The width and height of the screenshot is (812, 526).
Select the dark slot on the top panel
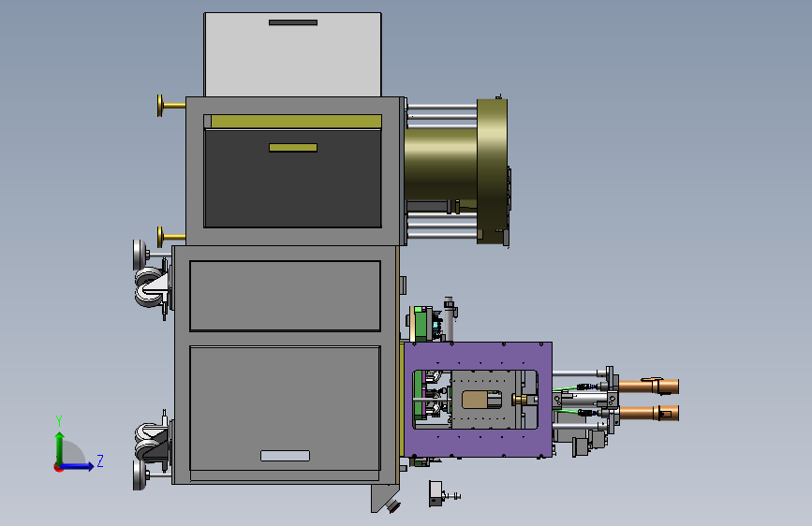click(x=293, y=22)
